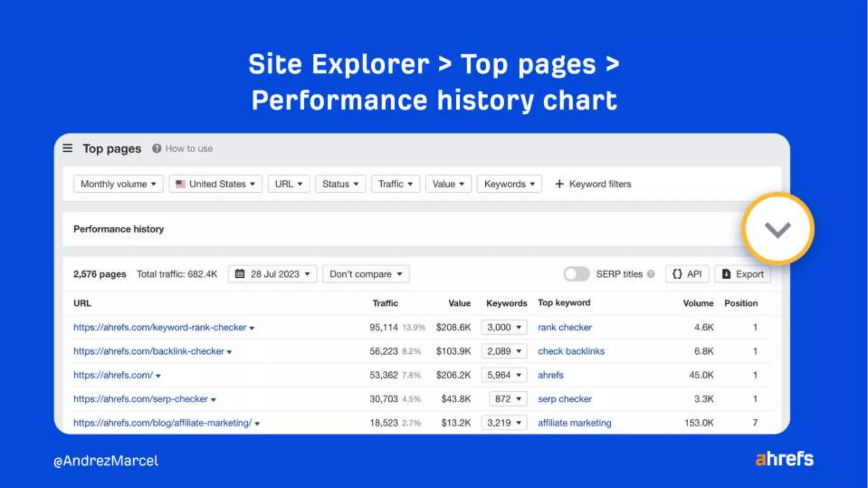
Task: Open the serp-checker URL link
Action: 141,399
